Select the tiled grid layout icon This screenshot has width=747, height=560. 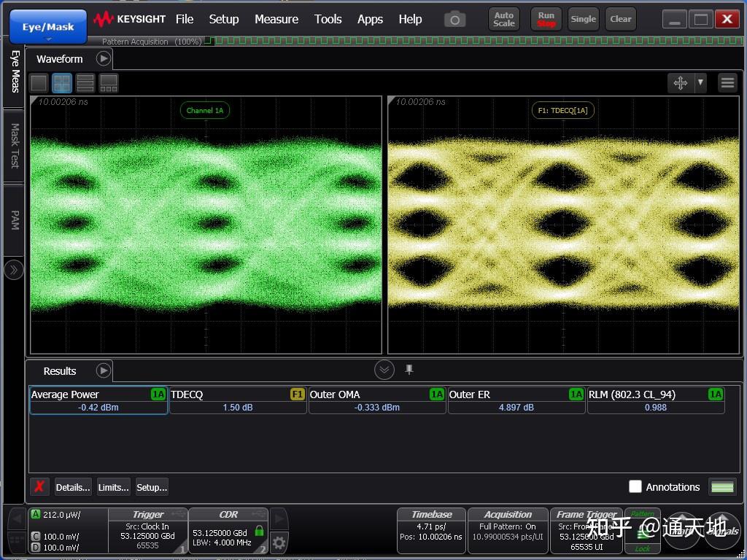(62, 83)
